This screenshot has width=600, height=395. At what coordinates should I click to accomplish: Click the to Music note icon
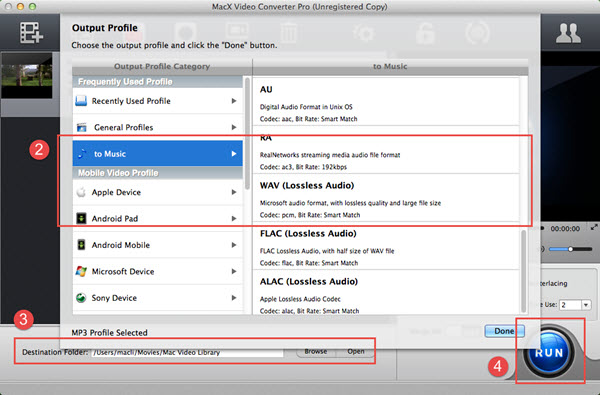coord(82,154)
